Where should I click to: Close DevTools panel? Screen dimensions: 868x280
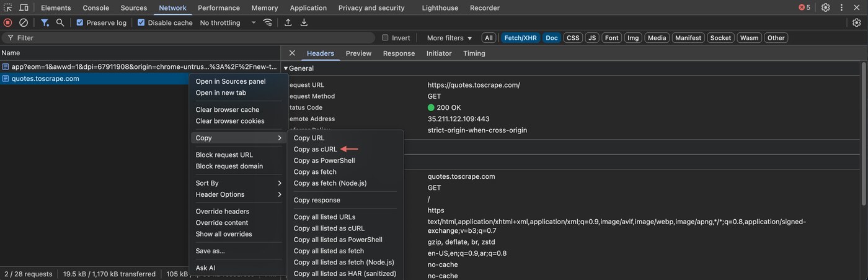pyautogui.click(x=857, y=7)
